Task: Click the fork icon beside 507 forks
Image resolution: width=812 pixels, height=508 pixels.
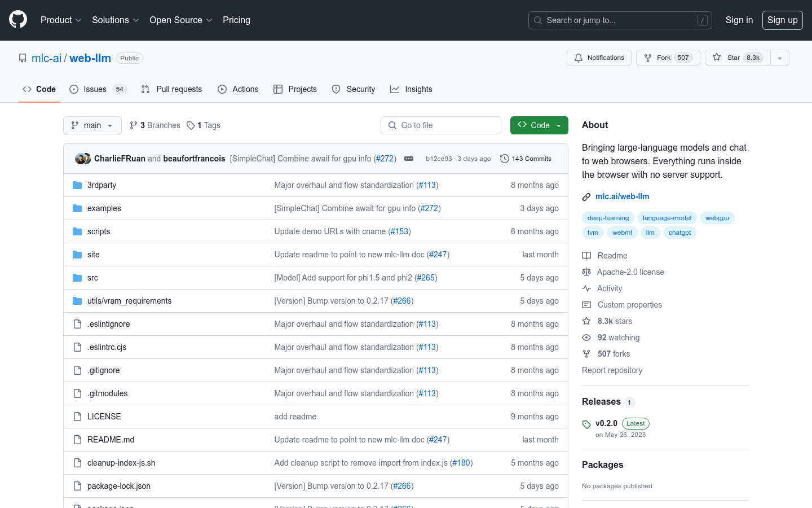Action: click(586, 354)
